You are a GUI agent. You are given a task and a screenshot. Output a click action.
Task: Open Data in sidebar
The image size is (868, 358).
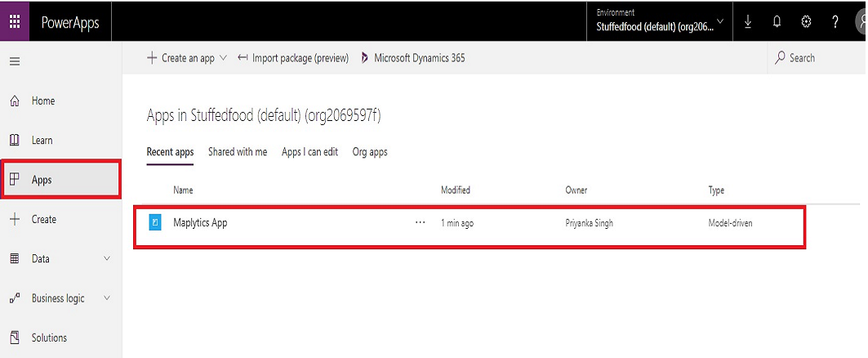click(61, 259)
